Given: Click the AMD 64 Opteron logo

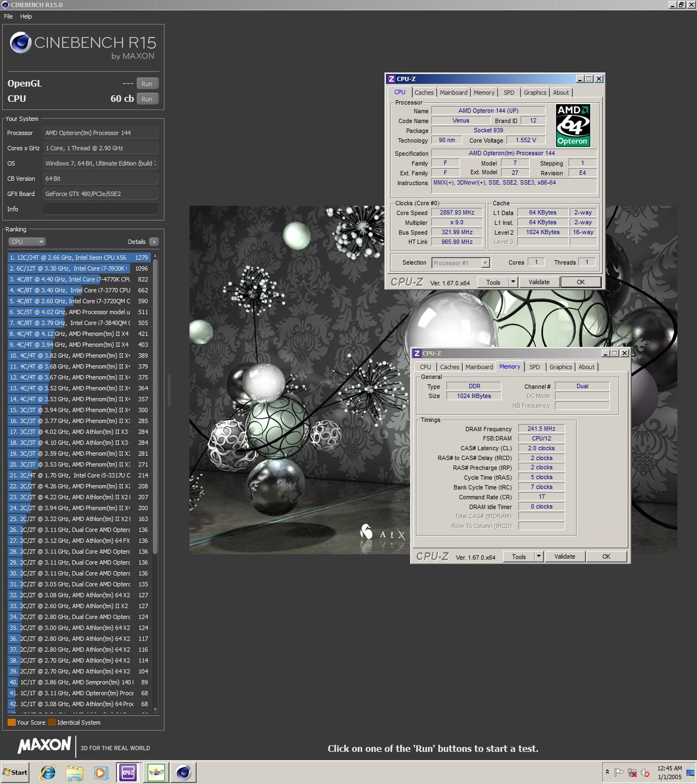Looking at the screenshot, I should click(x=573, y=126).
